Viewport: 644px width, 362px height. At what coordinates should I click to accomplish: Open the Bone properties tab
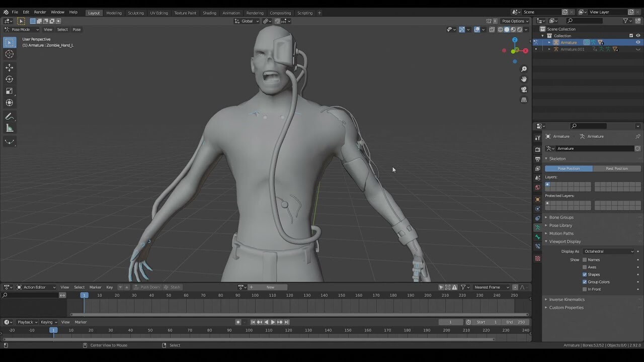(x=537, y=237)
